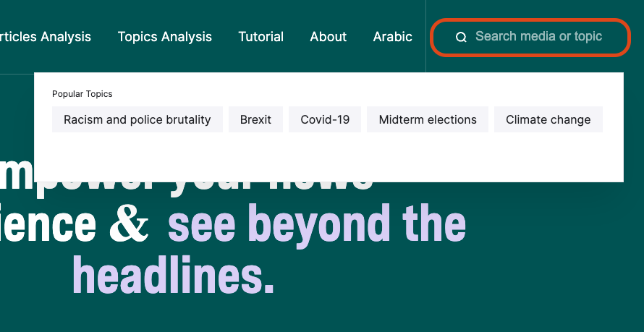Screen dimensions: 644x332
Task: Open the Articles Analysis nav item
Action: click(x=45, y=36)
